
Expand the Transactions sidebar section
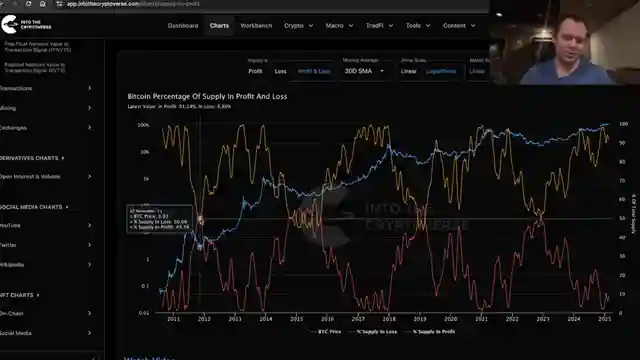coord(46,88)
